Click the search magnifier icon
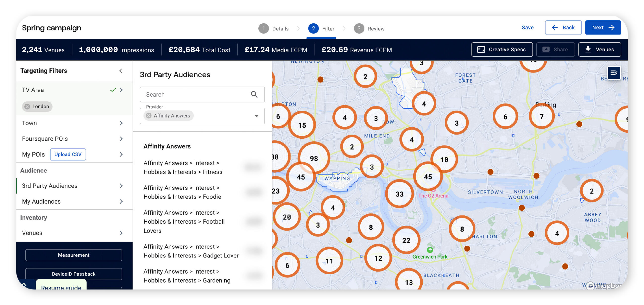The height and width of the screenshot is (305, 644). (x=254, y=94)
